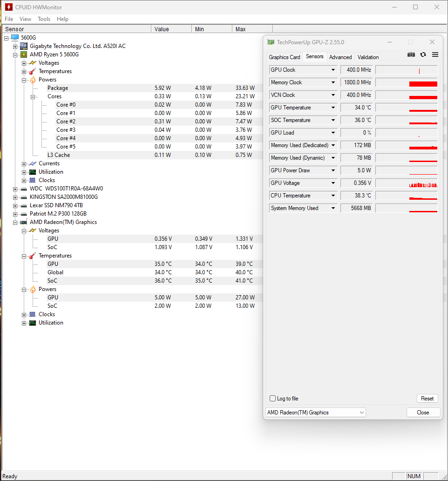The image size is (448, 481).
Task: Click the Min column header
Action: click(212, 29)
